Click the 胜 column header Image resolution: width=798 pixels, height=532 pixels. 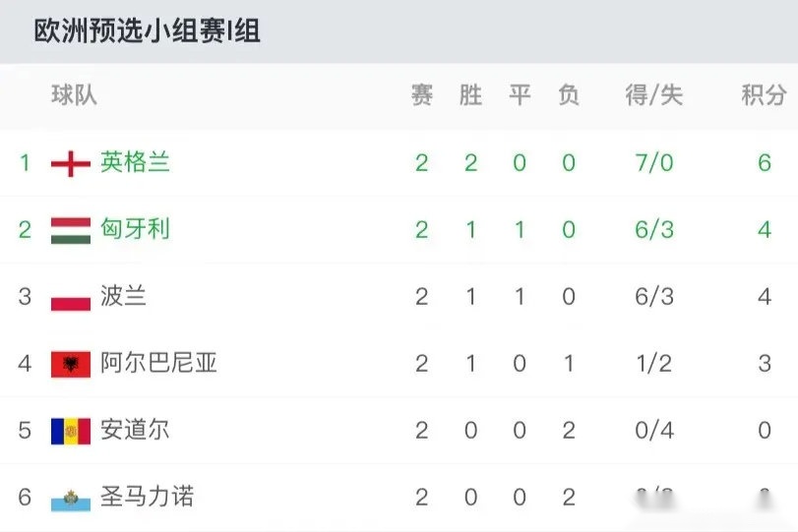(470, 95)
